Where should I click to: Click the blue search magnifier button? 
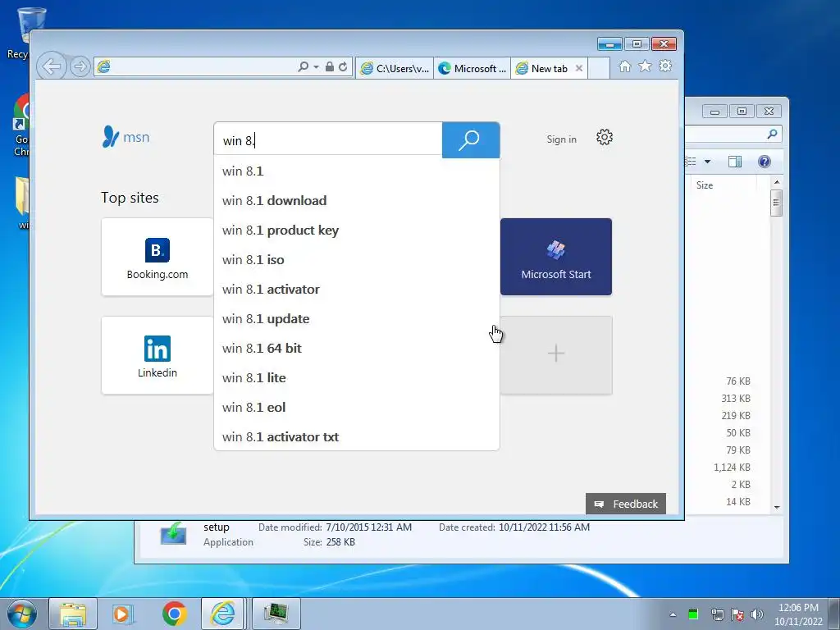pyautogui.click(x=471, y=140)
